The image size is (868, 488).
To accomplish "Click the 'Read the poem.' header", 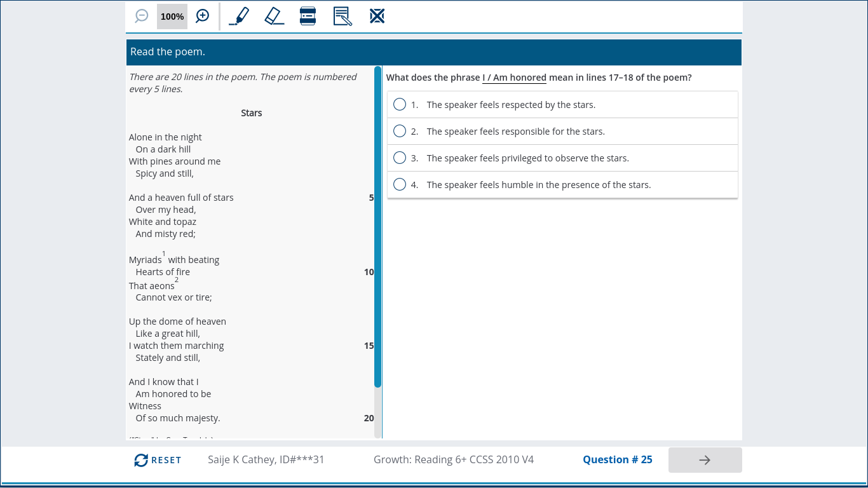I will (x=168, y=52).
